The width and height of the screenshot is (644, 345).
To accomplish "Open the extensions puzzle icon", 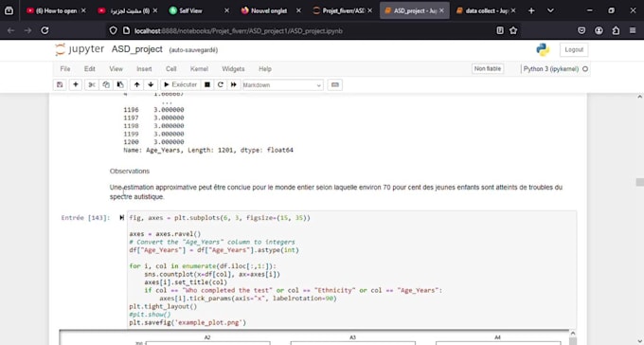I will point(616,30).
